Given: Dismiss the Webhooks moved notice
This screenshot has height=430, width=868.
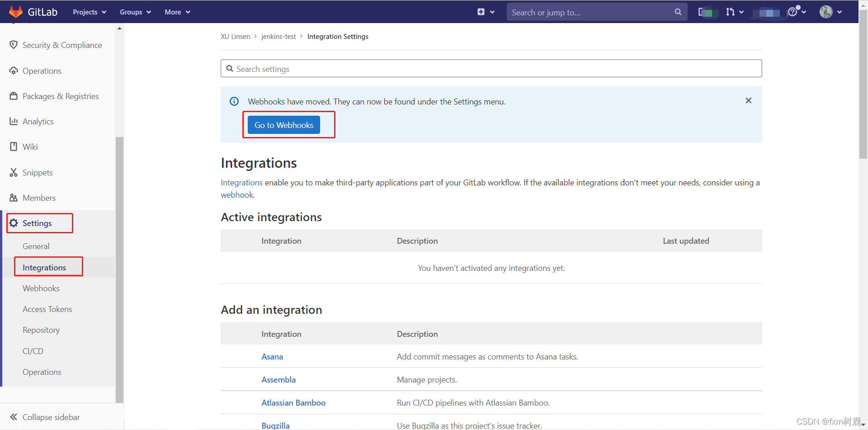Looking at the screenshot, I should pyautogui.click(x=749, y=100).
